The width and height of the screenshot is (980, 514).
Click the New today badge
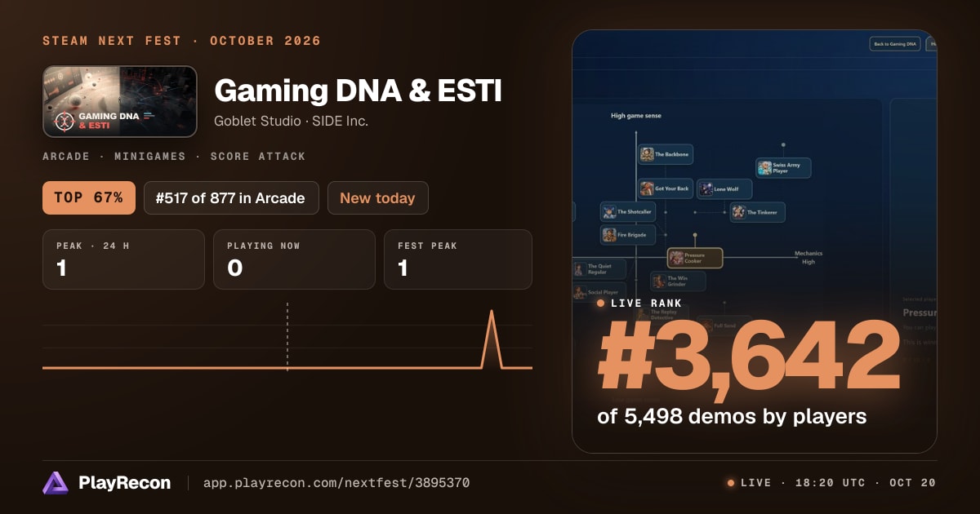tap(377, 197)
